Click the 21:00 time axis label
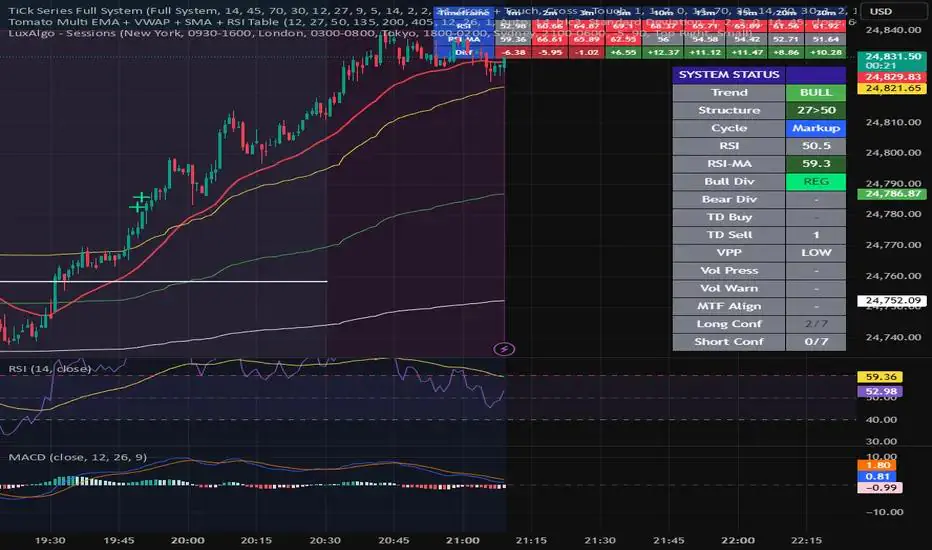 click(462, 540)
